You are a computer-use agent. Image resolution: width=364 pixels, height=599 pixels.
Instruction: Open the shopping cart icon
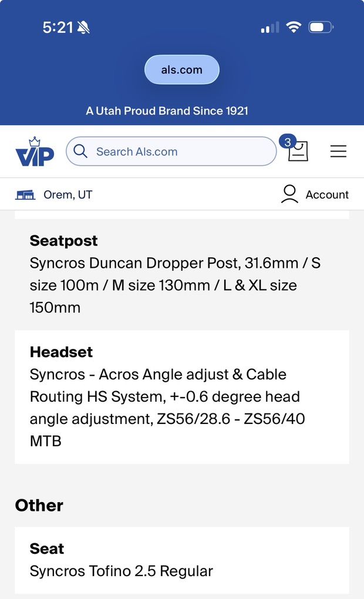point(299,152)
